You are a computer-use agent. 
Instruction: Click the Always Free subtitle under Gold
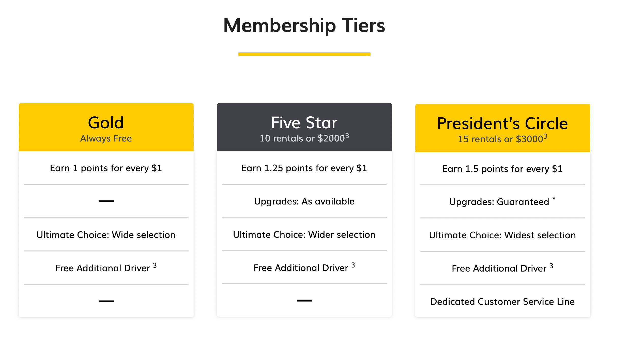[x=106, y=138]
